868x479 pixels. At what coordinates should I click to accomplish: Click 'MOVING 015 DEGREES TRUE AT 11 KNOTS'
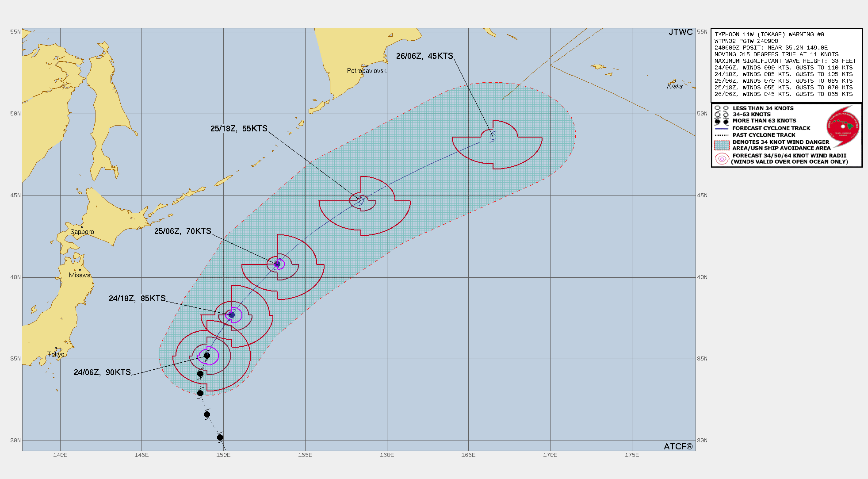tap(776, 54)
